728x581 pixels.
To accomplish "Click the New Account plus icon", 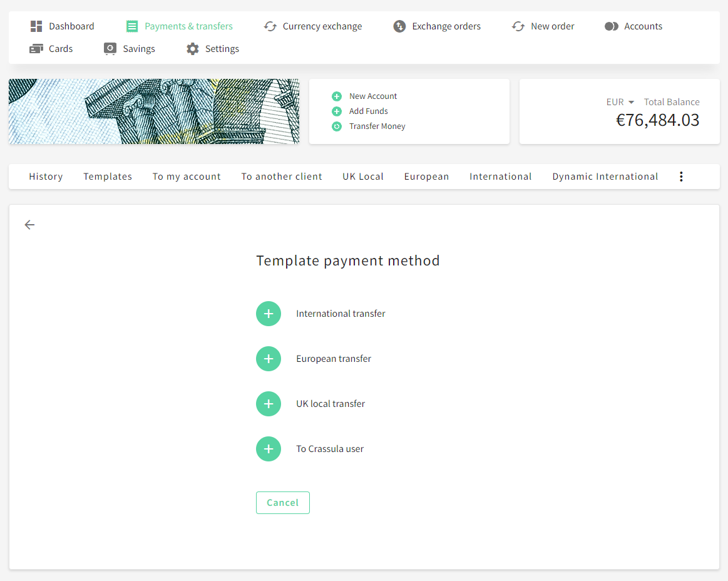I will coord(337,96).
